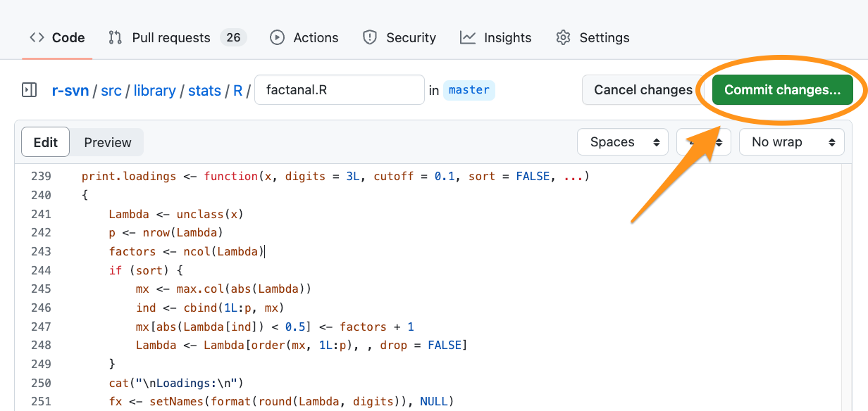Go to the Insights tab
Viewport: 868px width, 411px height.
coord(507,38)
